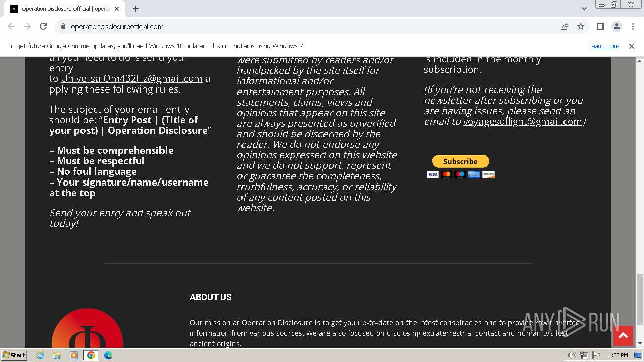This screenshot has height=362, width=644.
Task: Click the red back-to-top arrow button
Action: click(x=623, y=335)
